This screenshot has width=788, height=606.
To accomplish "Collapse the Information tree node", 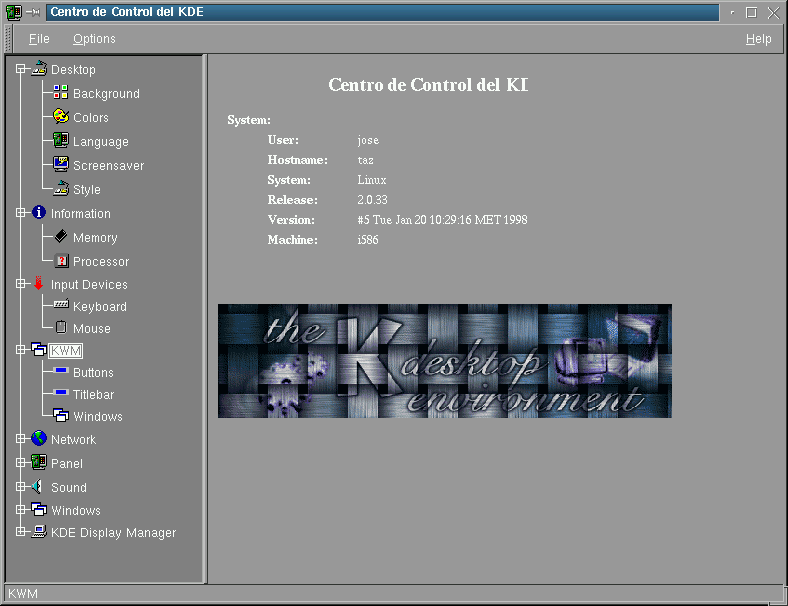I will [x=20, y=213].
